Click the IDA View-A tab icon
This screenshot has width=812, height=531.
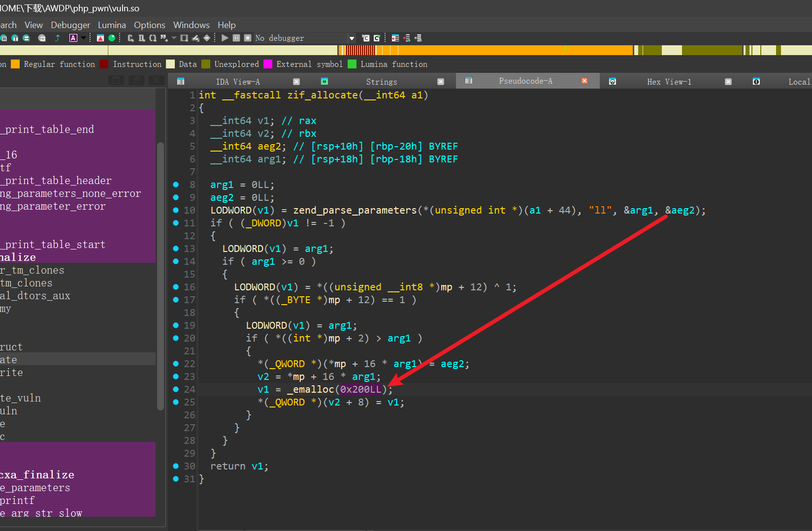point(181,81)
